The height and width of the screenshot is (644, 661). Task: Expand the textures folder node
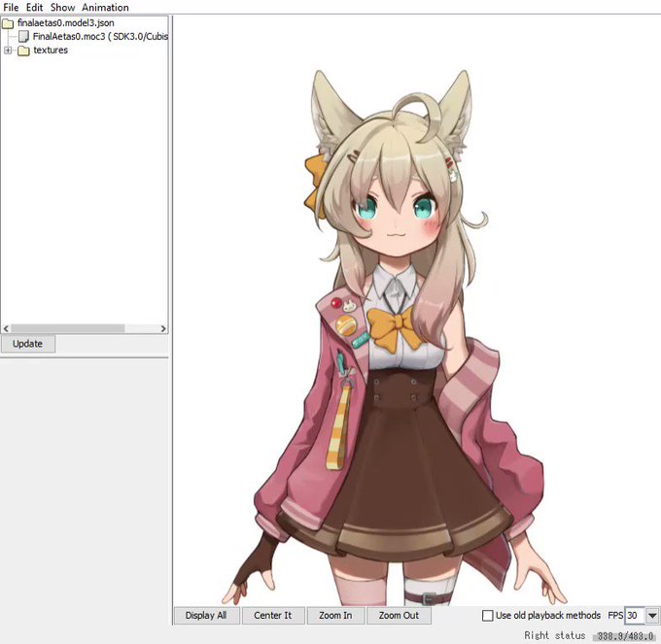click(8, 51)
